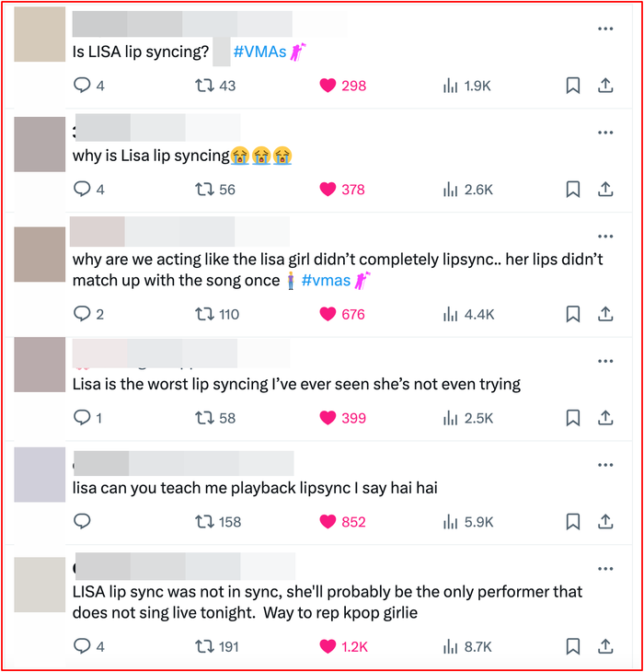The height and width of the screenshot is (672, 644).
Task: Unlike the tweet with 298 likes
Action: (x=327, y=86)
